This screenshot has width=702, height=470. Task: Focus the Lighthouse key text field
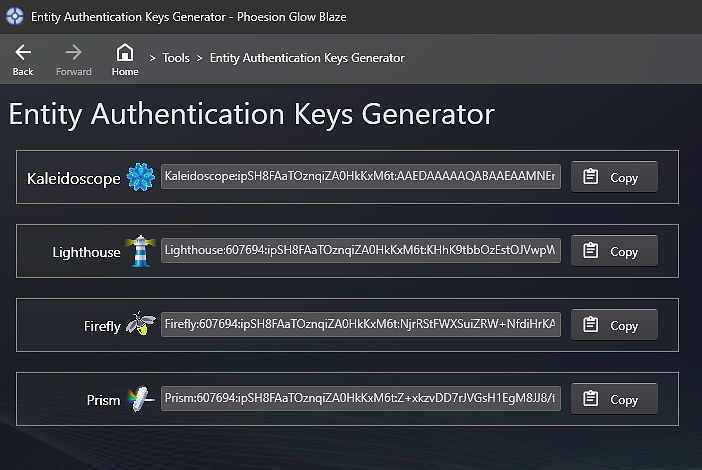361,250
